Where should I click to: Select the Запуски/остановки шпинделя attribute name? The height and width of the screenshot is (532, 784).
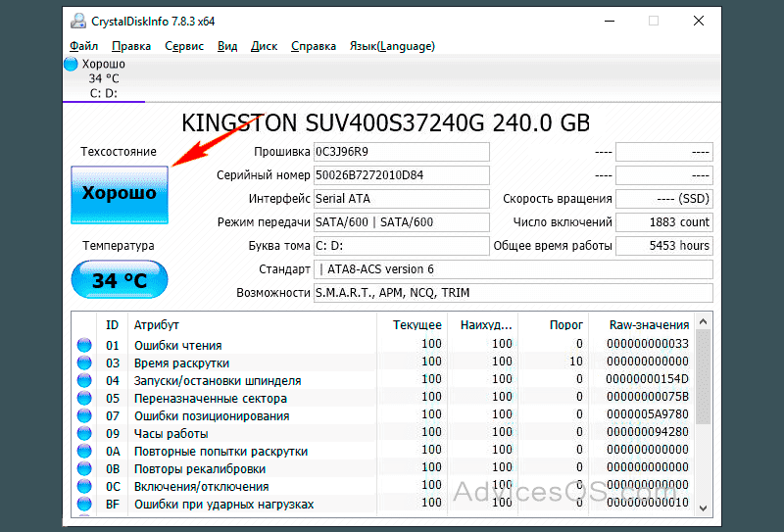coord(218,380)
